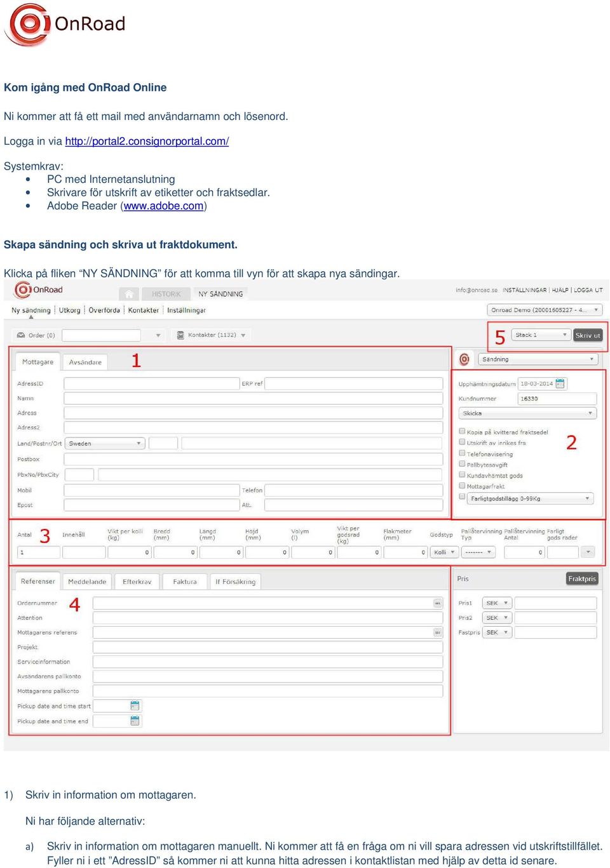Viewport: 610px width, 868px height.
Task: Click the LOGGA UT link
Action: click(x=588, y=290)
